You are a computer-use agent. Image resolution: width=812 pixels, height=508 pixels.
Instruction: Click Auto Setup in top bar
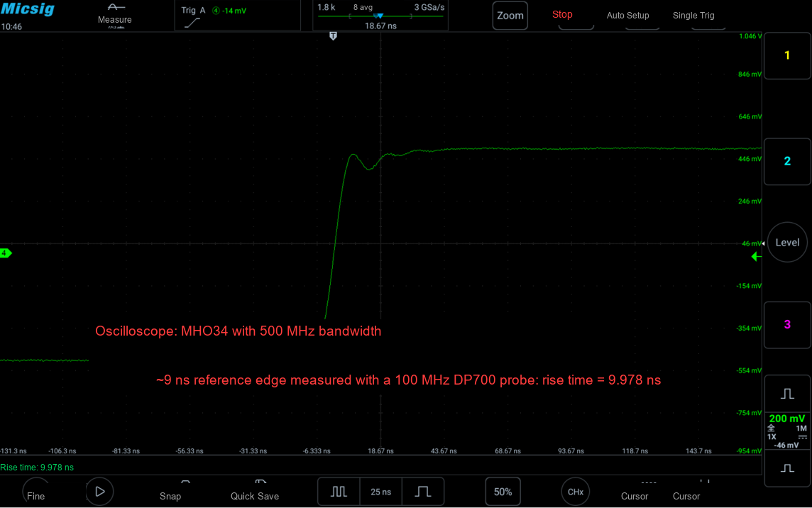tap(627, 16)
